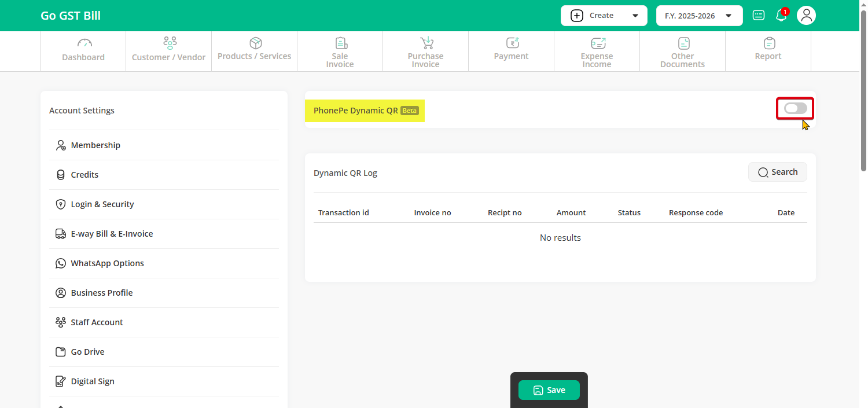Open Payment rupee icon
The image size is (868, 408).
[512, 43]
